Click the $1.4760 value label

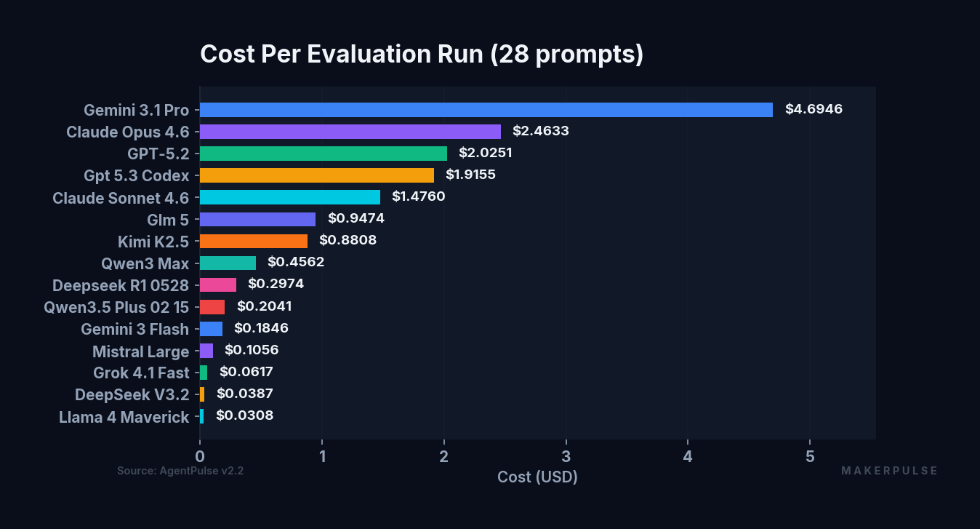coord(419,196)
